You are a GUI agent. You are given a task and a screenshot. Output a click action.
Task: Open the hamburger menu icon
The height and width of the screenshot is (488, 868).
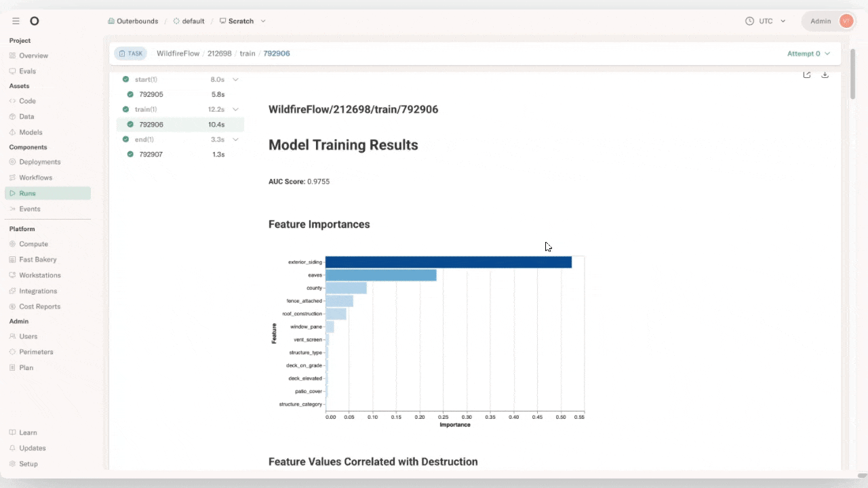tap(16, 21)
